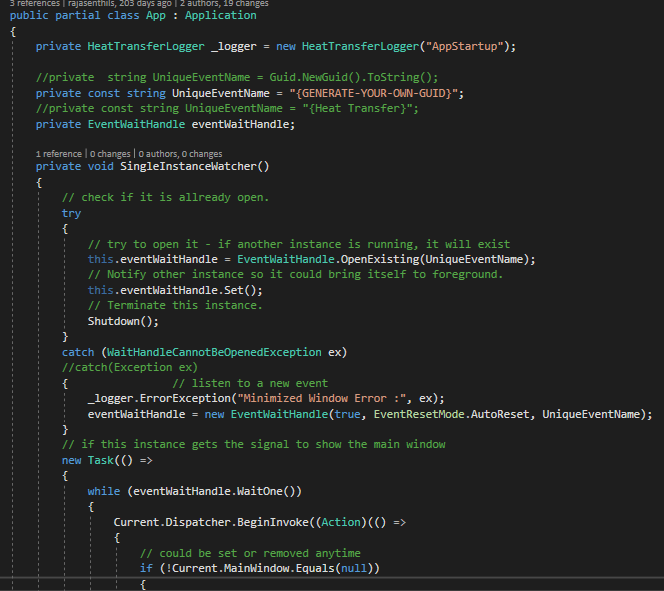This screenshot has width=664, height=591.
Task: Click the "new Task(() =>" statement
Action: tap(107, 461)
